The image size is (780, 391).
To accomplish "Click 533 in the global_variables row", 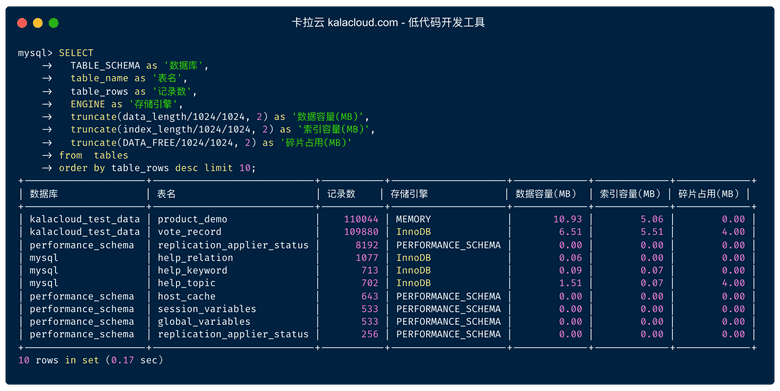I will (x=370, y=322).
